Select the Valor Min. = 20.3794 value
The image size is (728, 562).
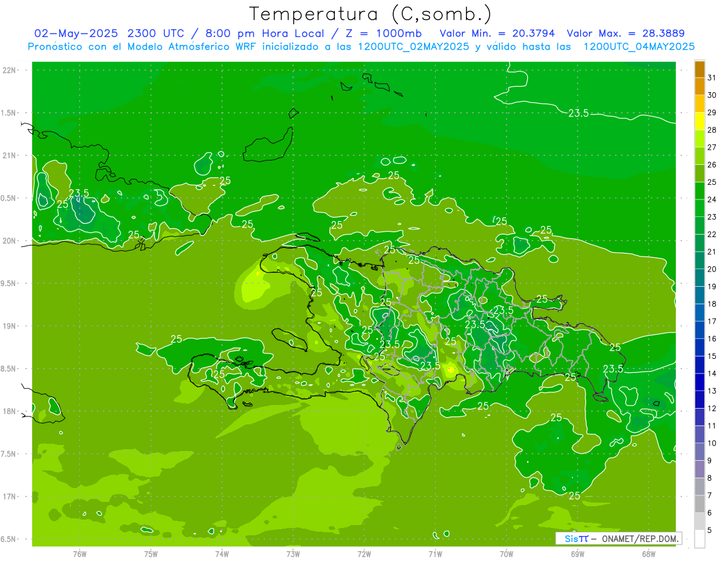point(497,33)
